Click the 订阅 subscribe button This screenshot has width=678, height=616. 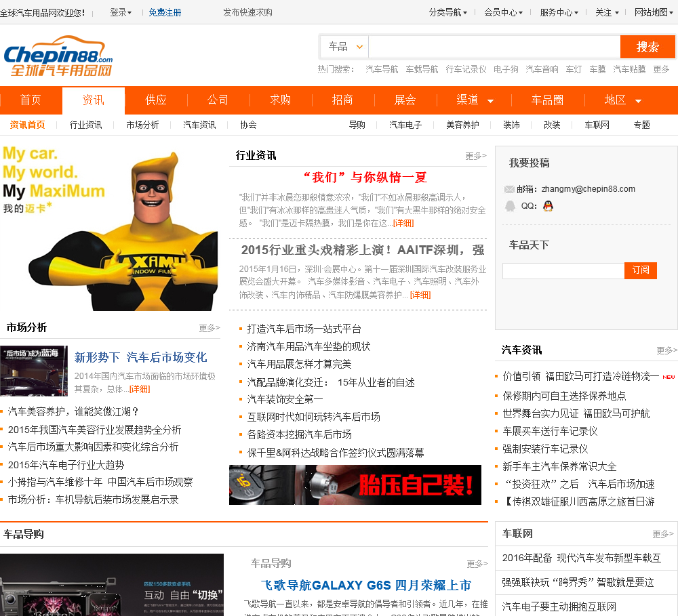coord(641,270)
